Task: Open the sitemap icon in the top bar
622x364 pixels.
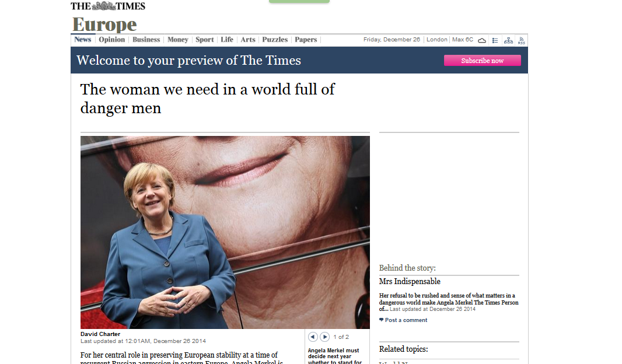Action: coord(508,40)
